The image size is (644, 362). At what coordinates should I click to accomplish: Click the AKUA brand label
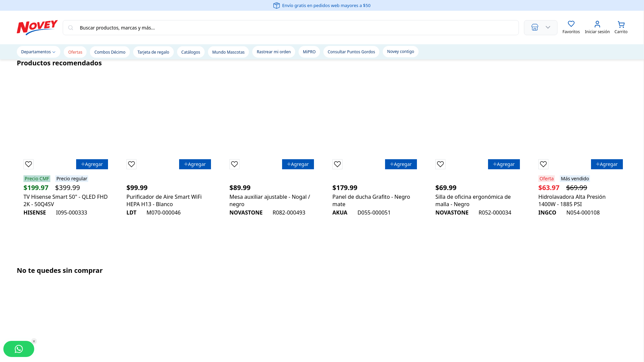[340, 213]
